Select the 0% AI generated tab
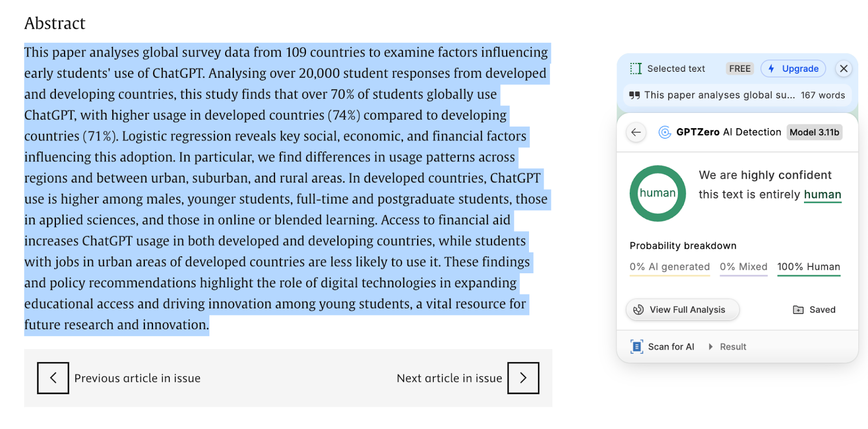868x429 pixels. tap(669, 267)
